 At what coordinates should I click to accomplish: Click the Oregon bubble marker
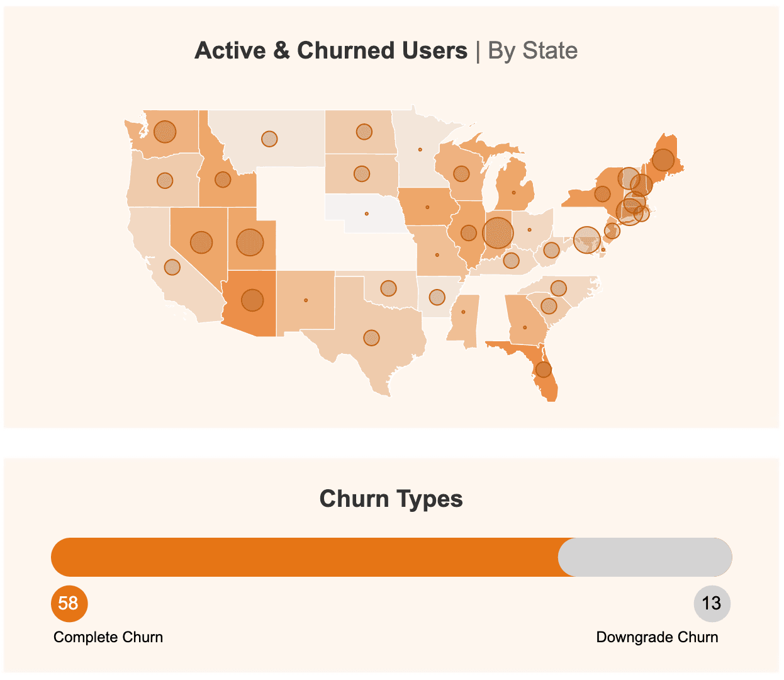(165, 181)
